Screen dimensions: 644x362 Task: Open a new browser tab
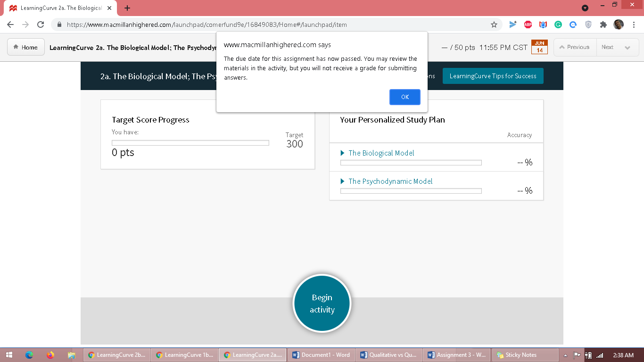[x=127, y=8]
